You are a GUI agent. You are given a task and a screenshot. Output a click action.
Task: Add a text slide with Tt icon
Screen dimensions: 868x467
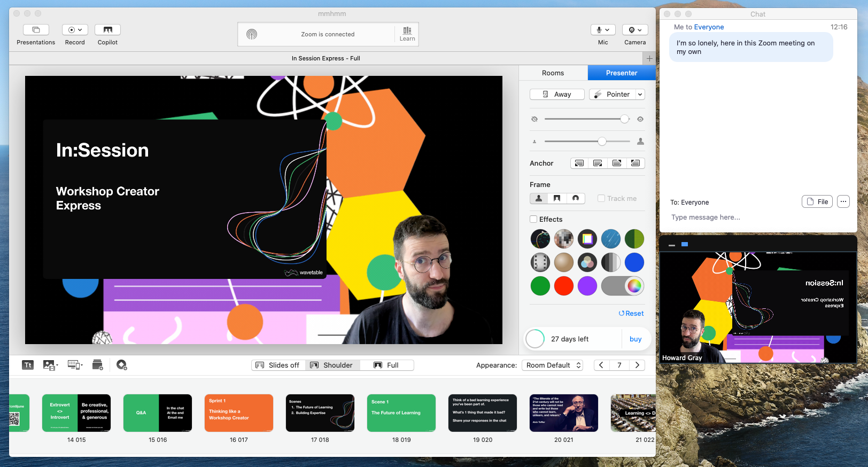[28, 365]
